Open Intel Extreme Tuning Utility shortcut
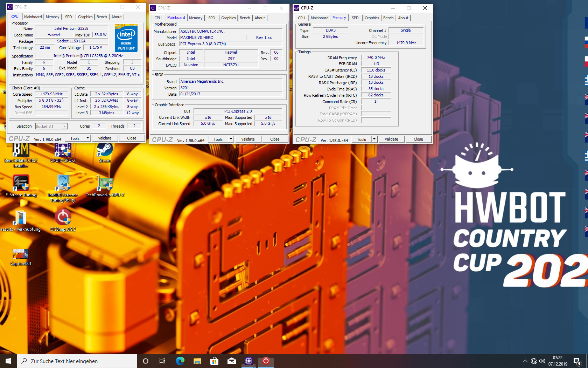Screen dimensions: 588x368 pos(63,189)
